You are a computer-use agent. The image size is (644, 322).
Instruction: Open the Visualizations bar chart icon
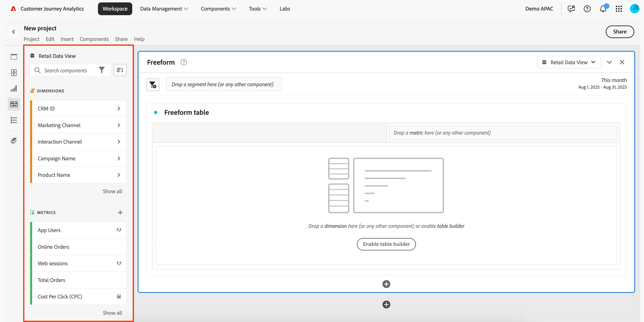click(x=14, y=88)
